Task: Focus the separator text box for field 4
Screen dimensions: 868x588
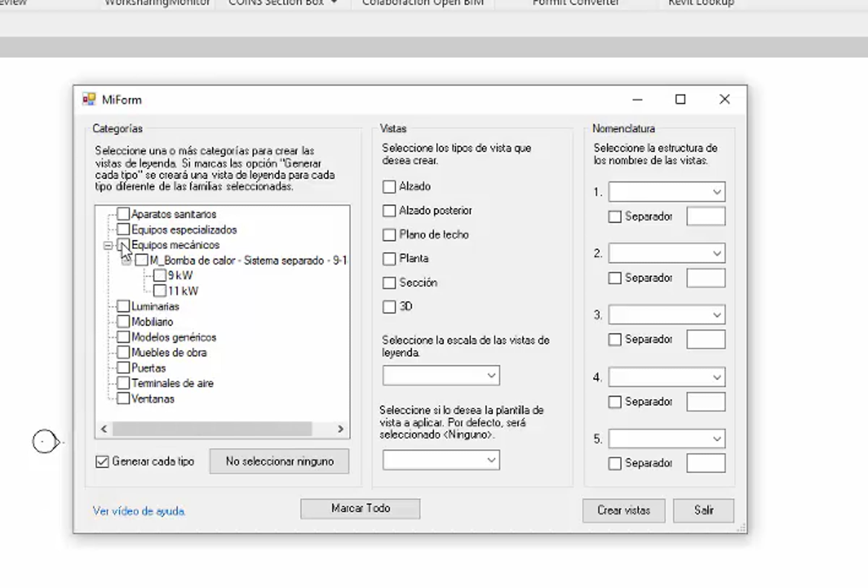Action: point(706,402)
